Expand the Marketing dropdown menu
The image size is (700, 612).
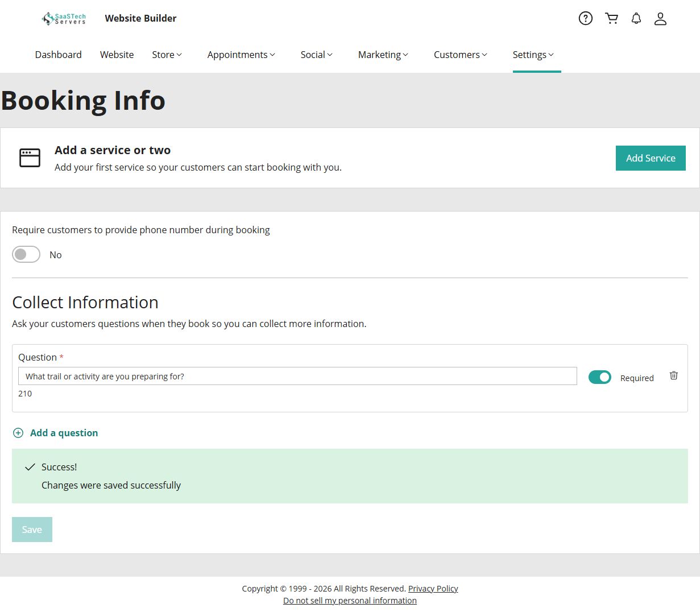[383, 55]
